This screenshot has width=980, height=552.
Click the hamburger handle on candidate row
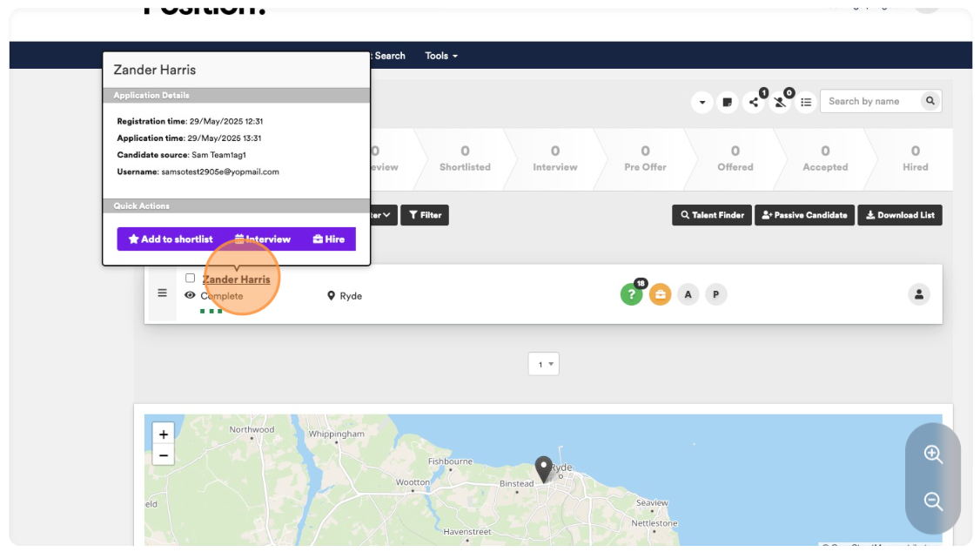(162, 293)
